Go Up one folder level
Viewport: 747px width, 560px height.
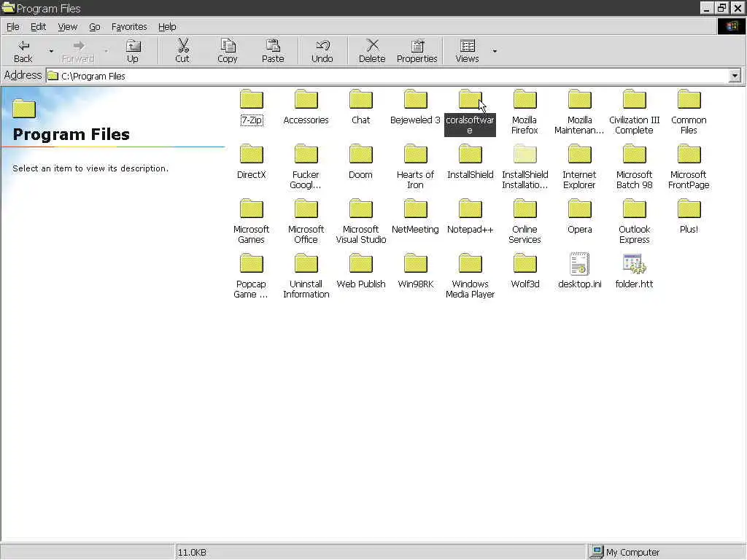pyautogui.click(x=133, y=51)
